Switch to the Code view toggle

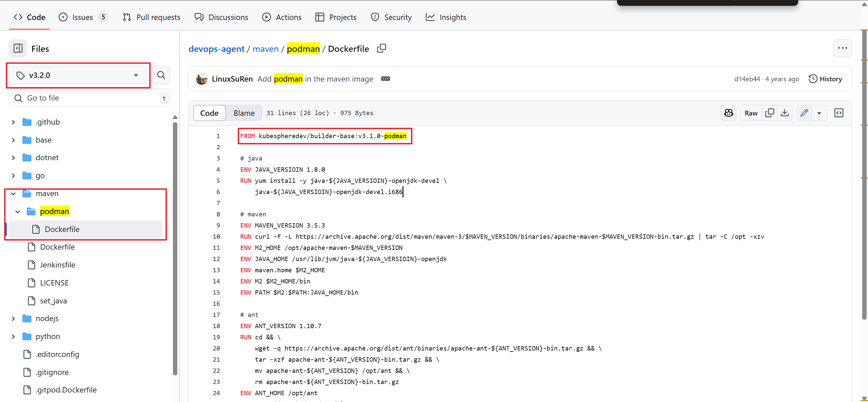point(209,113)
